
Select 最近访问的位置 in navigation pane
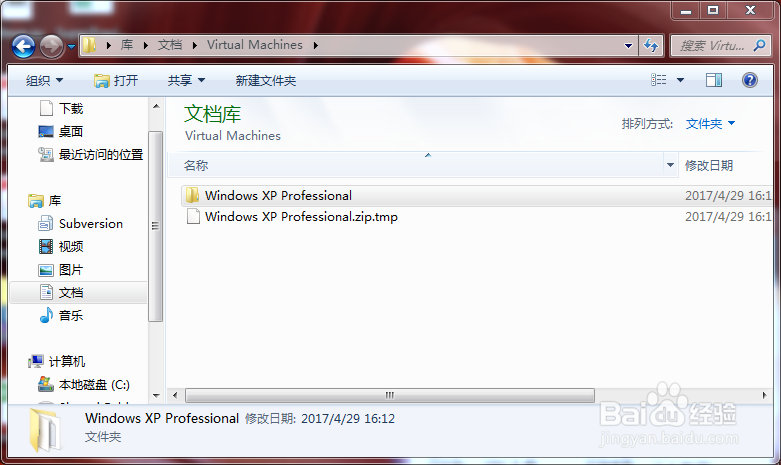click(101, 155)
